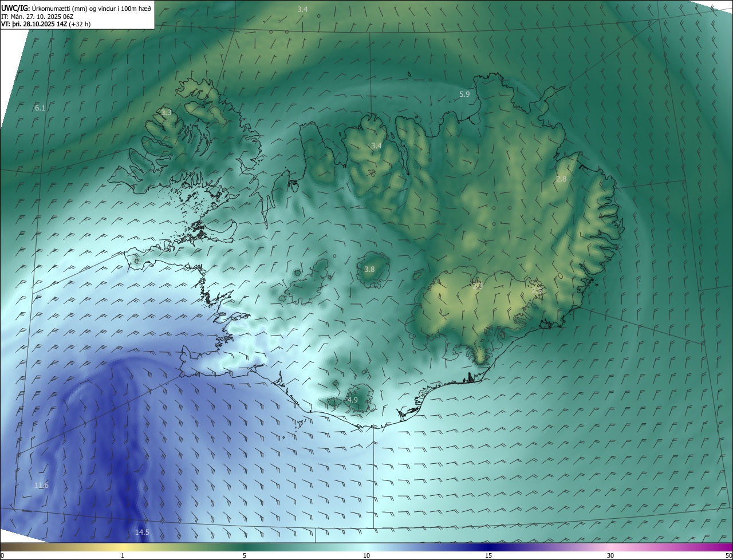
Task: Pick the dark green colour above the 5 tick
Action: 245,547
